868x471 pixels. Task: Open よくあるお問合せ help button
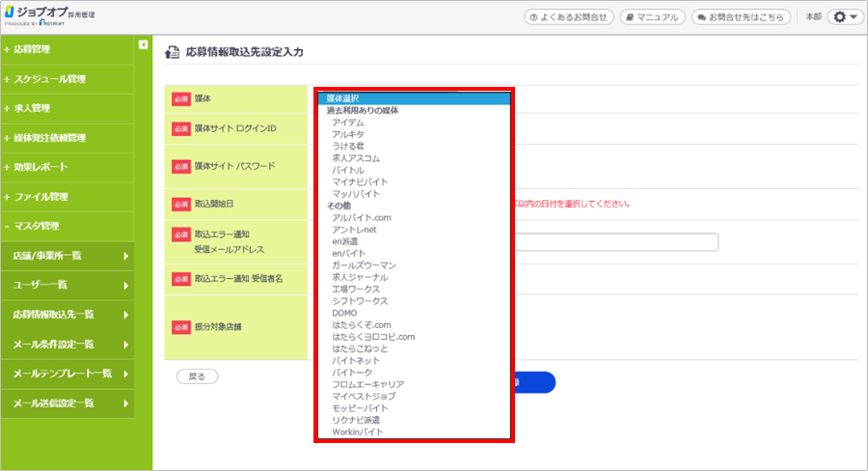[x=568, y=17]
